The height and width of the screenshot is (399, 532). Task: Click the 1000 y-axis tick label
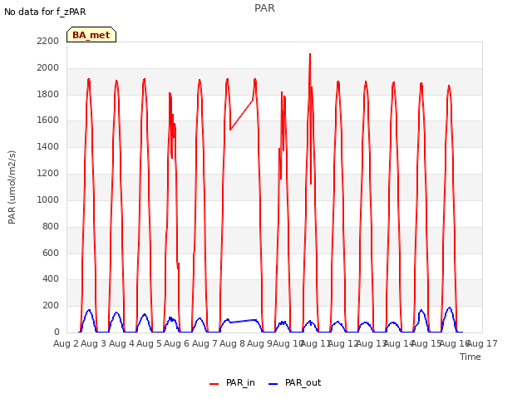click(48, 199)
